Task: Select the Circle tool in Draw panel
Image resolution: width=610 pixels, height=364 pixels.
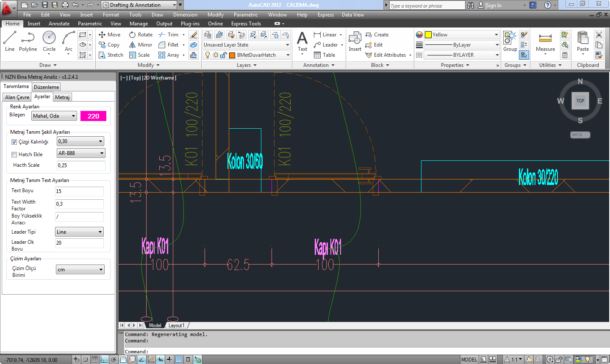Action: [x=49, y=41]
